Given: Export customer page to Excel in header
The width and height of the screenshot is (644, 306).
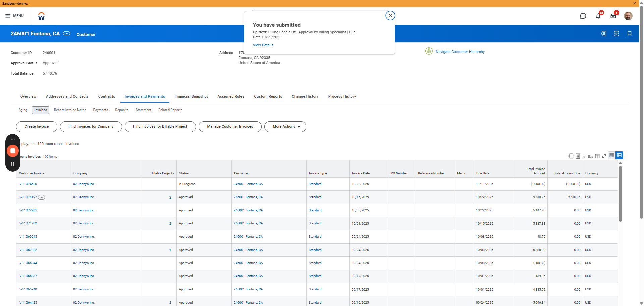Looking at the screenshot, I should click(x=603, y=34).
